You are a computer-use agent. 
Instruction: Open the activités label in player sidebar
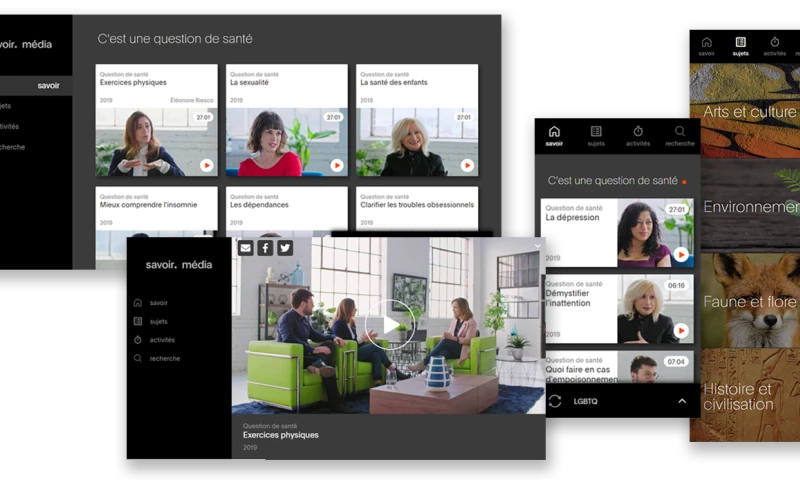162,340
